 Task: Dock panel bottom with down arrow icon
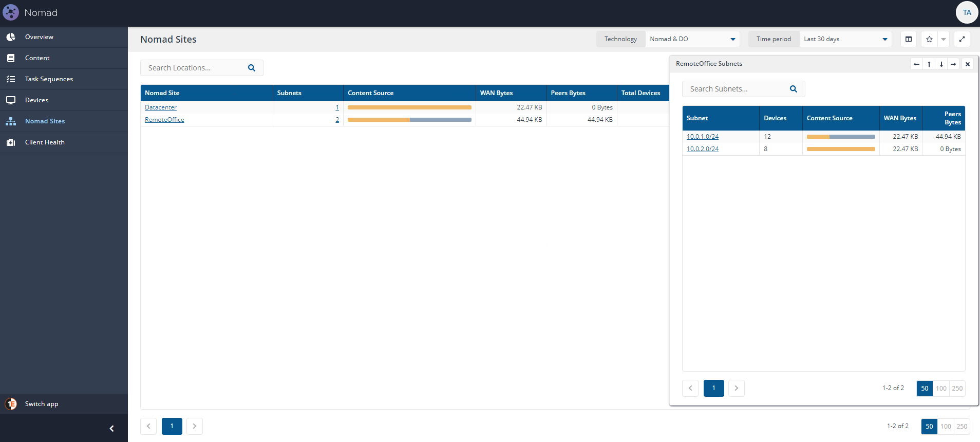(941, 64)
